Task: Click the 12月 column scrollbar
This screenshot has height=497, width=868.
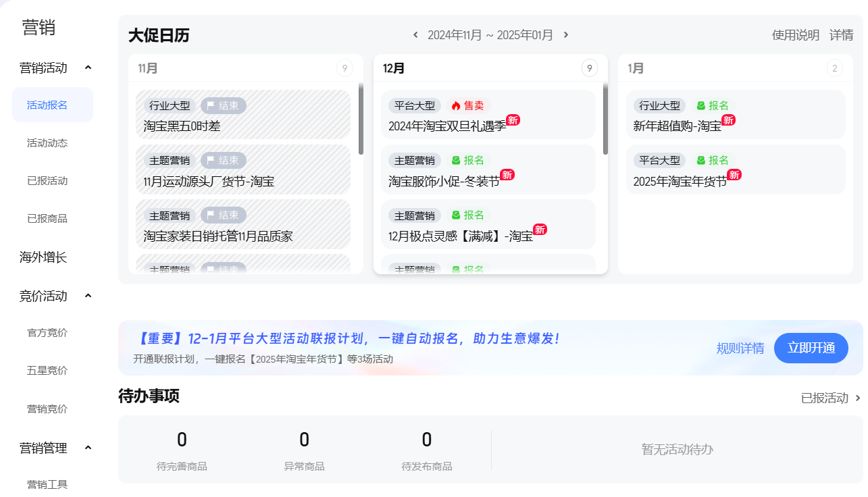Action: click(x=605, y=120)
